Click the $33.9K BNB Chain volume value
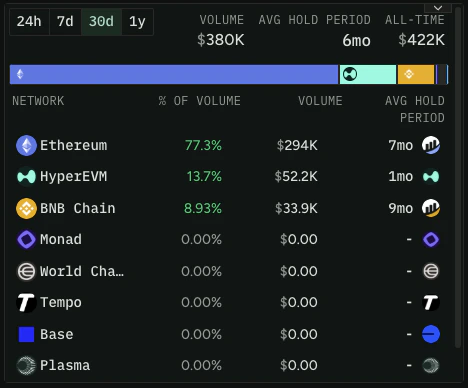Screen dimensions: 468x388 [296, 208]
